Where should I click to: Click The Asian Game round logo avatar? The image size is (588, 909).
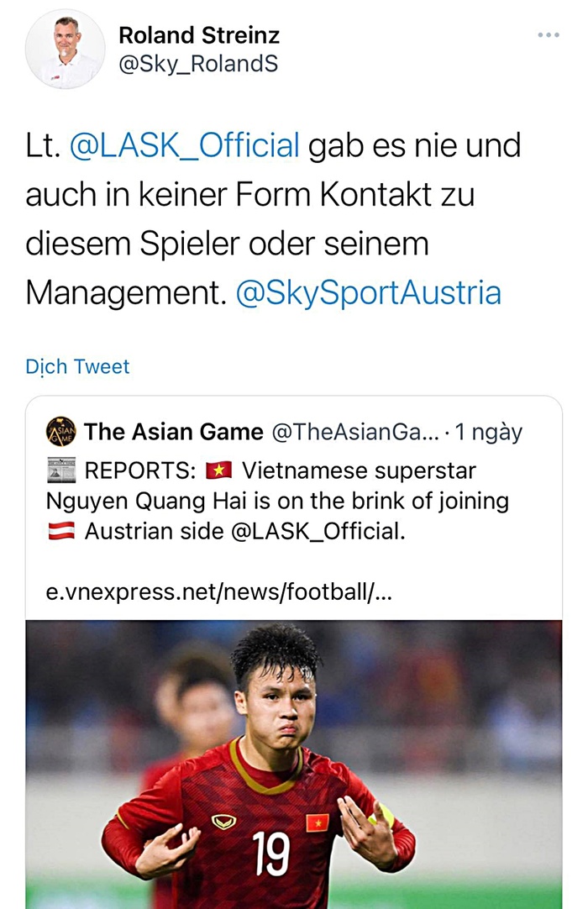(61, 432)
